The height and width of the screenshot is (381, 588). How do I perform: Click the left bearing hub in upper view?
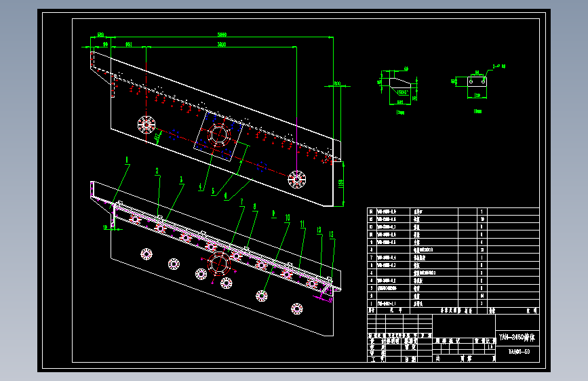coord(146,125)
